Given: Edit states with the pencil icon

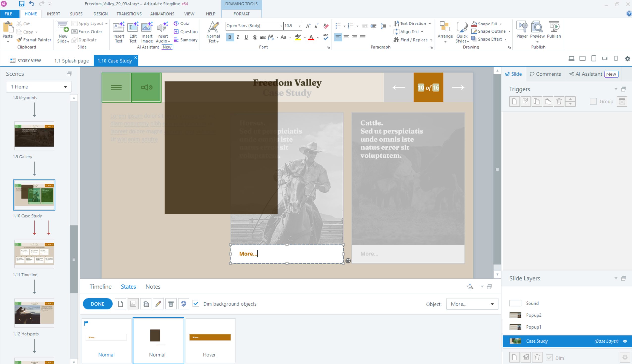Looking at the screenshot, I should tap(158, 304).
